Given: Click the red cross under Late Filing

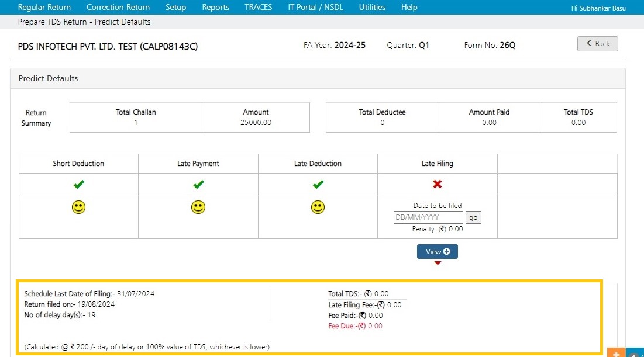Looking at the screenshot, I should pyautogui.click(x=438, y=184).
